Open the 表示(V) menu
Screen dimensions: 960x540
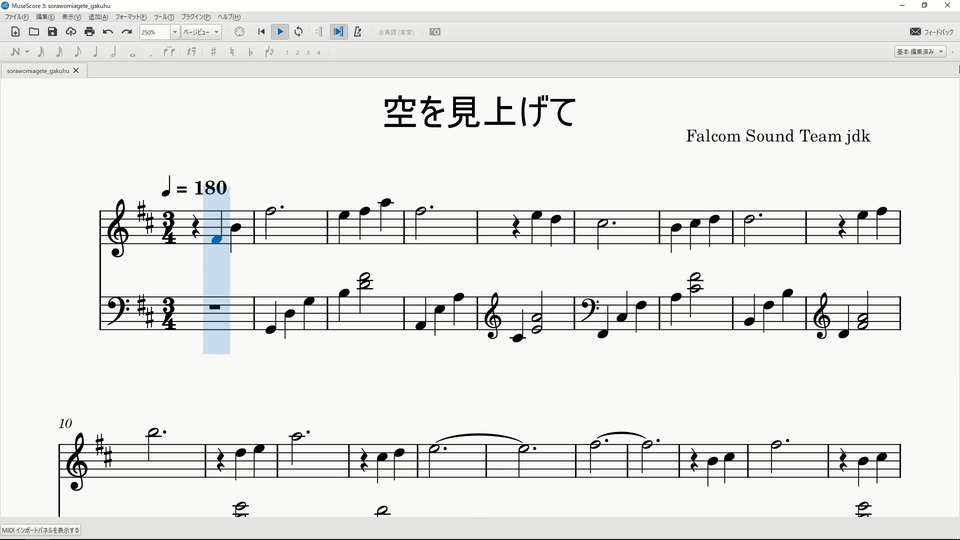[71, 17]
